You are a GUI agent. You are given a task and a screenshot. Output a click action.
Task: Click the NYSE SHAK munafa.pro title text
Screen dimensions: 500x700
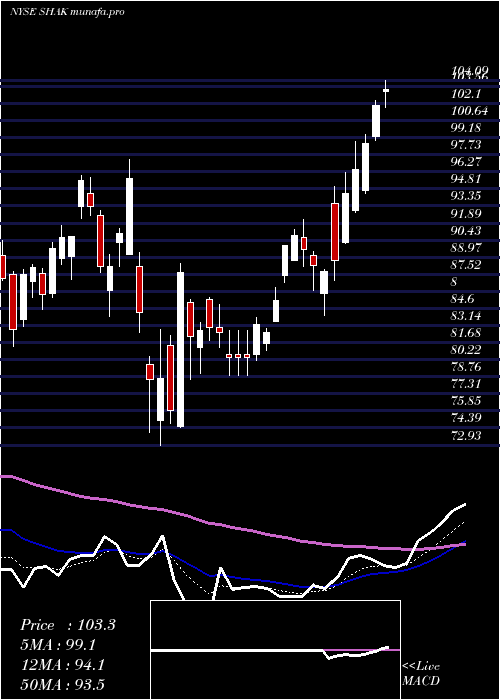(67, 12)
